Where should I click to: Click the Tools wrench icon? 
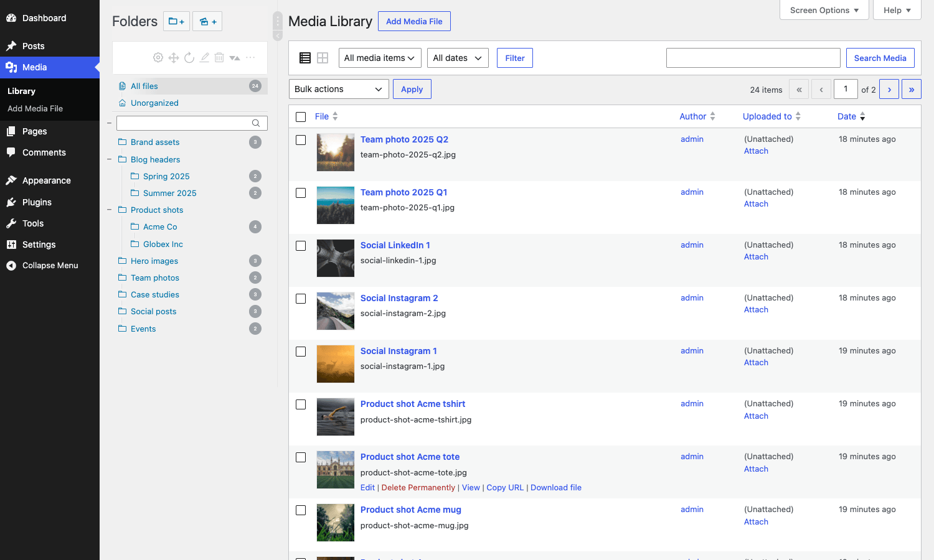(11, 223)
